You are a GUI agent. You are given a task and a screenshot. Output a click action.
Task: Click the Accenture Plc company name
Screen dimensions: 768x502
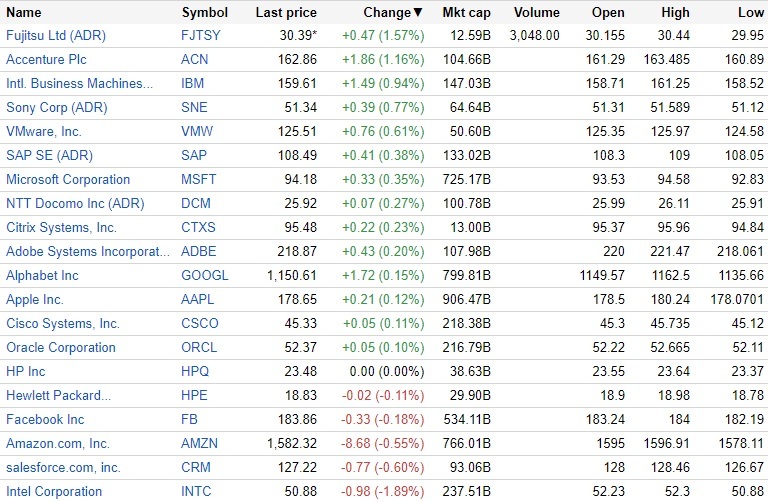point(46,59)
